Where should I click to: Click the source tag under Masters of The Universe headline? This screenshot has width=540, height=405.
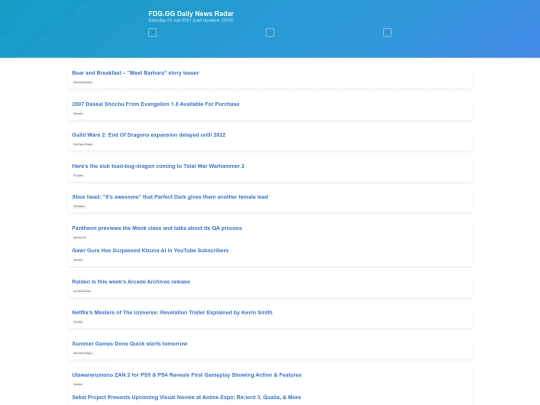(78, 322)
